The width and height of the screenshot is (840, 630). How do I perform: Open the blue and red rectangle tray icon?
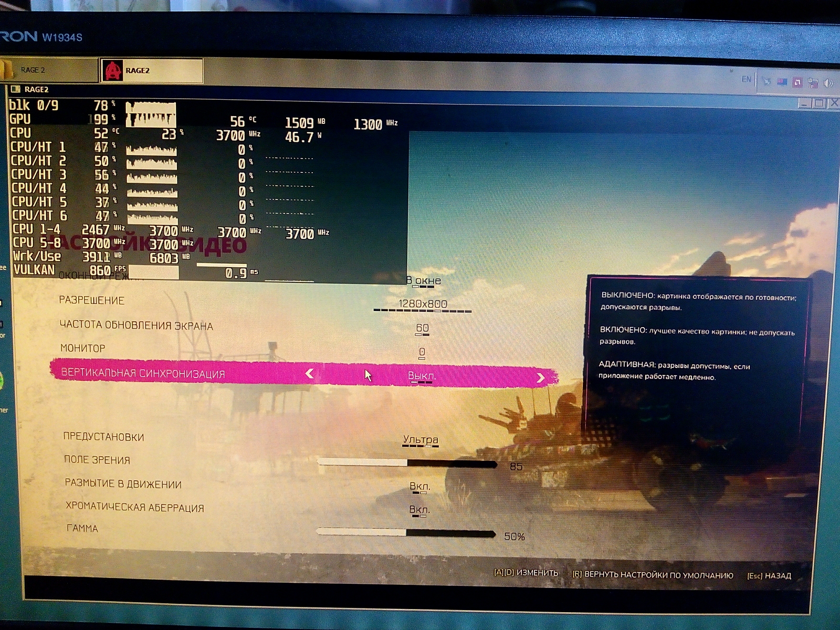coord(782,82)
